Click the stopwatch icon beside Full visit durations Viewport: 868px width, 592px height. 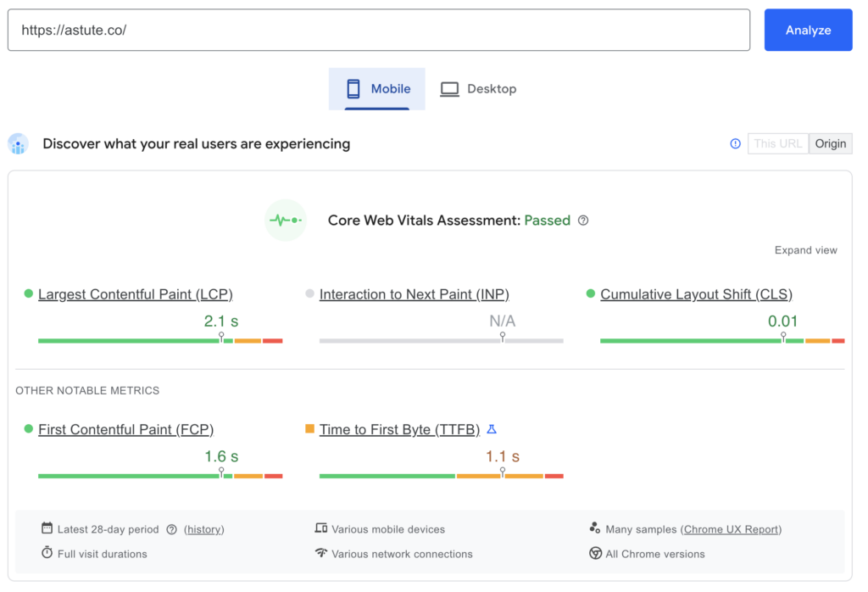pyautogui.click(x=47, y=553)
